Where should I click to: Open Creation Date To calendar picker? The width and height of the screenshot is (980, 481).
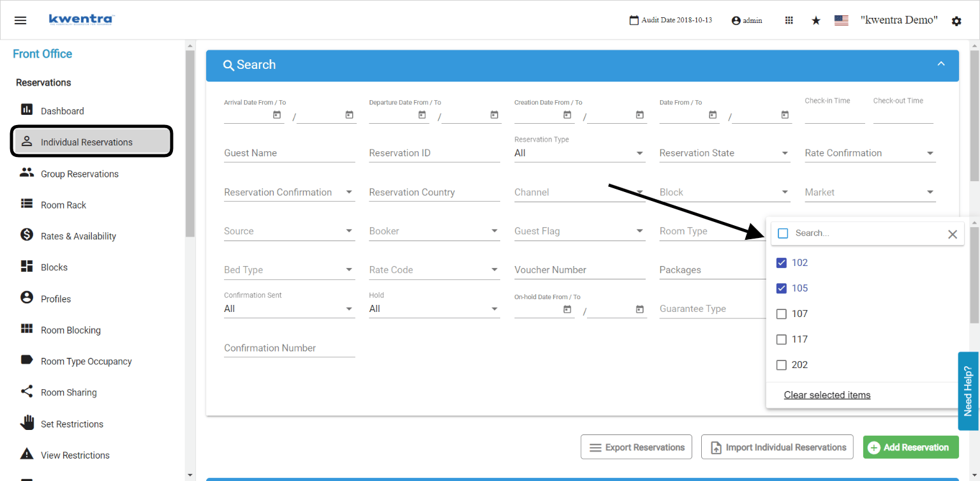640,115
